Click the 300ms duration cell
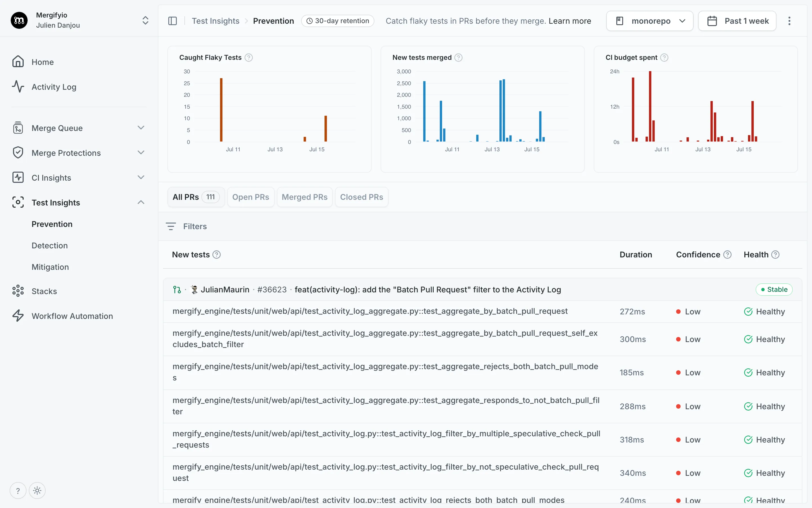This screenshot has width=812, height=508. point(632,339)
